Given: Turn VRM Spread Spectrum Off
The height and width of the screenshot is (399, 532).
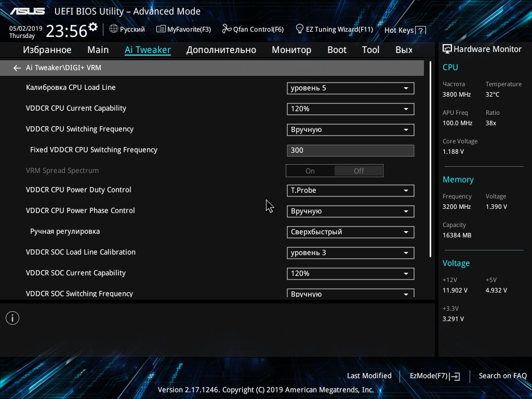Looking at the screenshot, I should coord(358,171).
